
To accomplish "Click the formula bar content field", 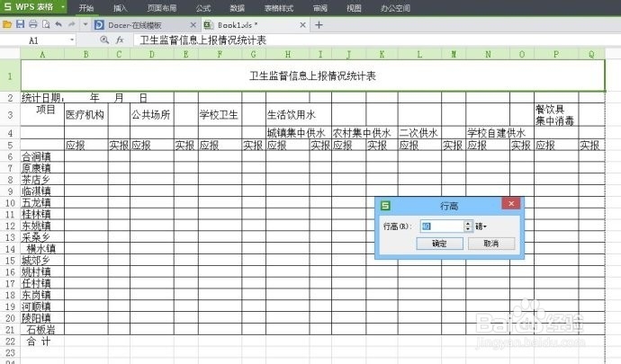I will click(x=376, y=40).
